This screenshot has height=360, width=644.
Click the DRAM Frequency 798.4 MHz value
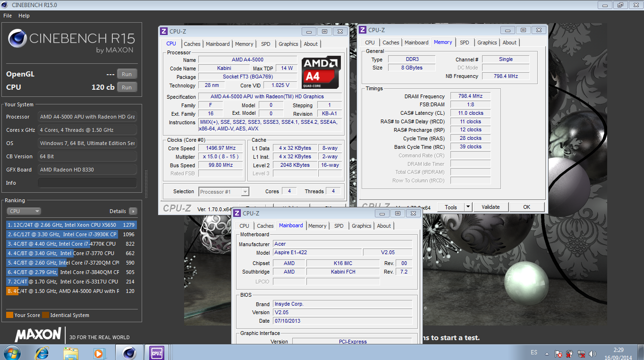click(470, 96)
